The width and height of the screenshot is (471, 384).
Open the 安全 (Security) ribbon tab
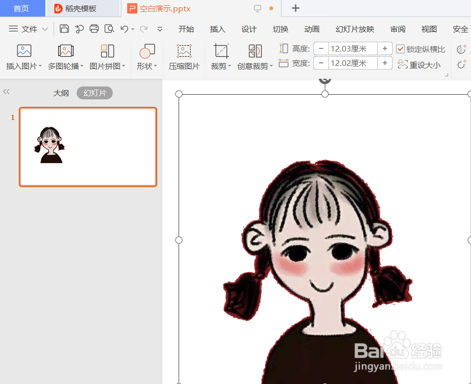pos(460,29)
